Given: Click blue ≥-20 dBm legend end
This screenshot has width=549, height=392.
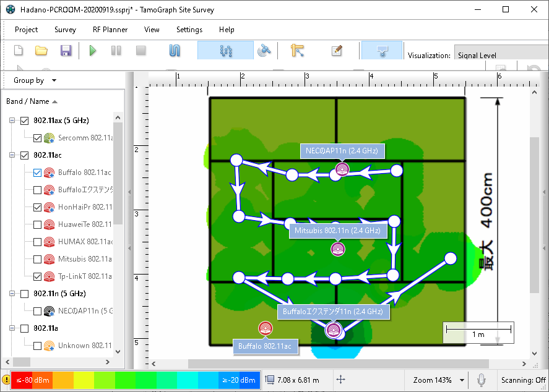Looking at the screenshot, I should [239, 380].
